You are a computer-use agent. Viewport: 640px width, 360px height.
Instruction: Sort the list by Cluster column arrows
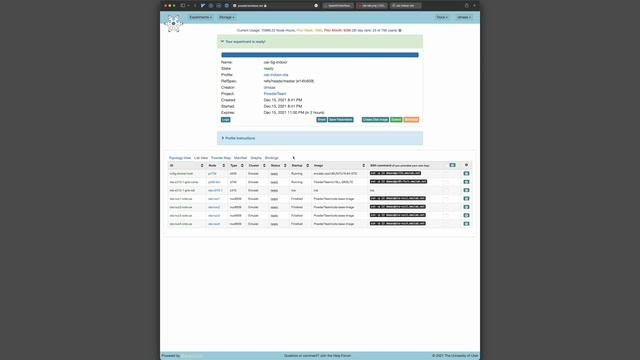click(x=264, y=165)
